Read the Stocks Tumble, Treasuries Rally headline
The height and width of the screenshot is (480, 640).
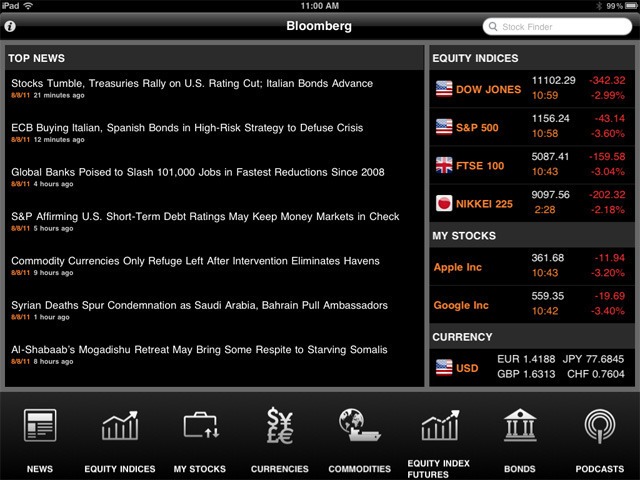(191, 84)
